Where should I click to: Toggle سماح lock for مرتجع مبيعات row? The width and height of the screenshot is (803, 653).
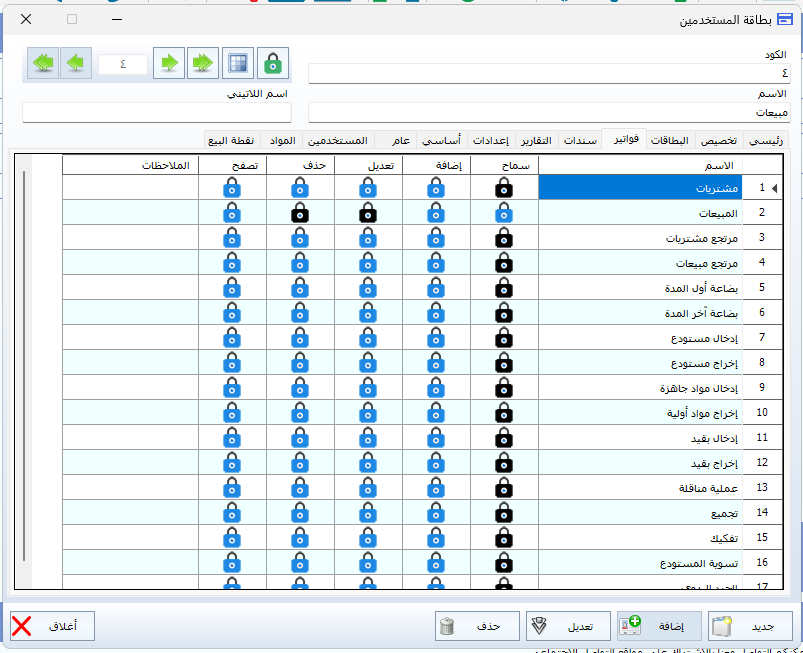504,262
